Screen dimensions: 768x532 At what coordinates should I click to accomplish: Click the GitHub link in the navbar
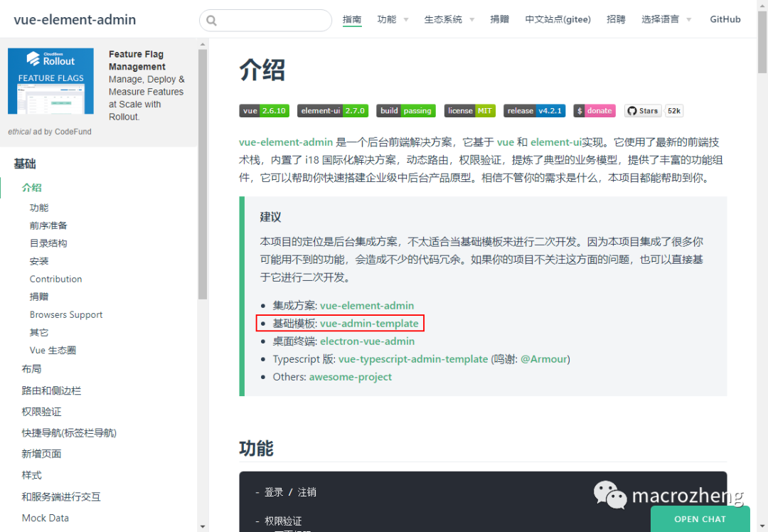click(x=725, y=19)
